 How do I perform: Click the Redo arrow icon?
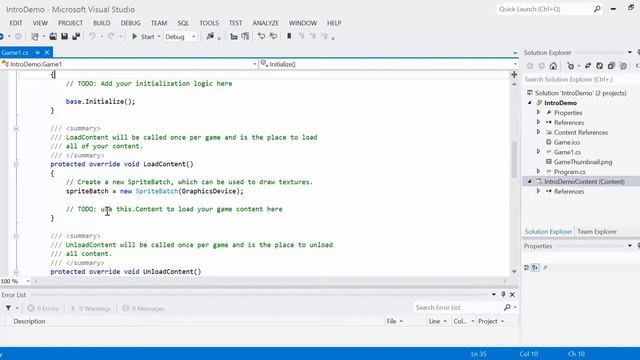(111, 37)
